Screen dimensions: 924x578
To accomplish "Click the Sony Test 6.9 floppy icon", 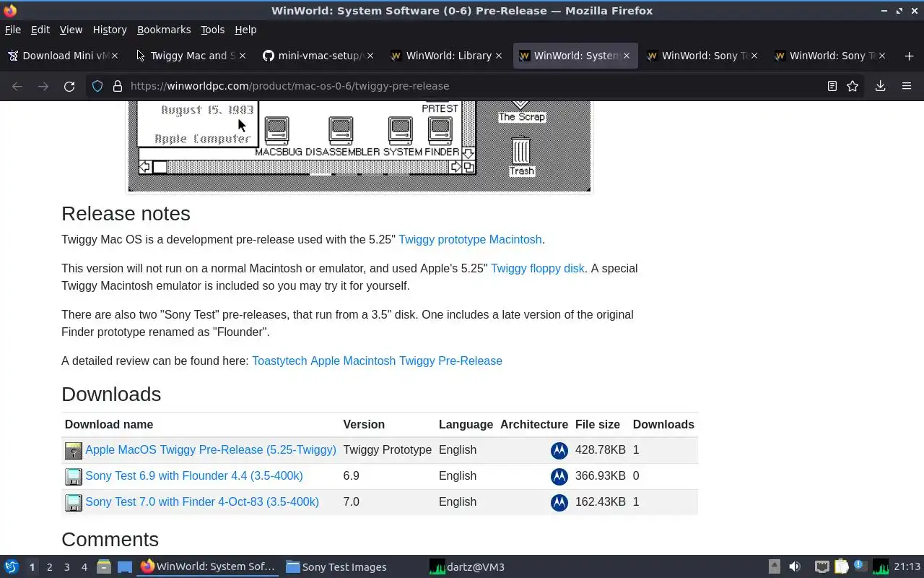I will point(74,476).
